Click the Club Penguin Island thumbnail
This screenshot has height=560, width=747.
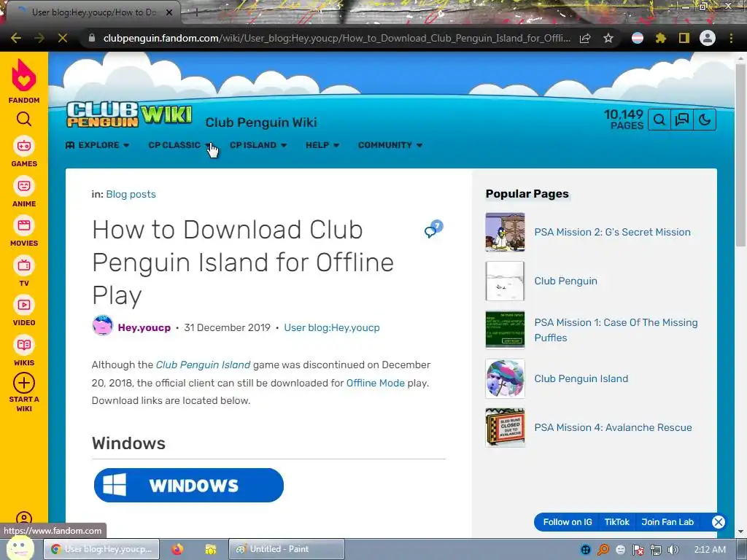point(505,378)
